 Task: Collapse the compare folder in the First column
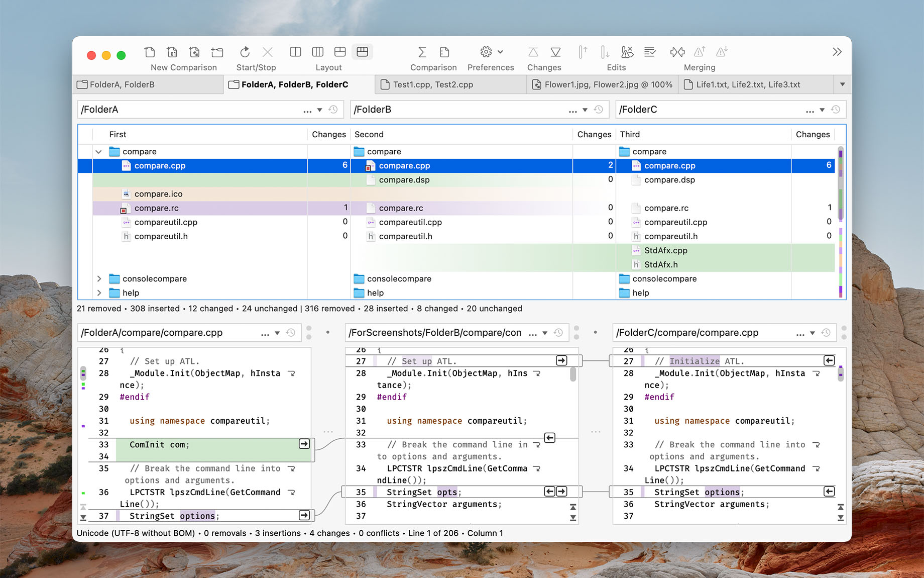pos(98,151)
